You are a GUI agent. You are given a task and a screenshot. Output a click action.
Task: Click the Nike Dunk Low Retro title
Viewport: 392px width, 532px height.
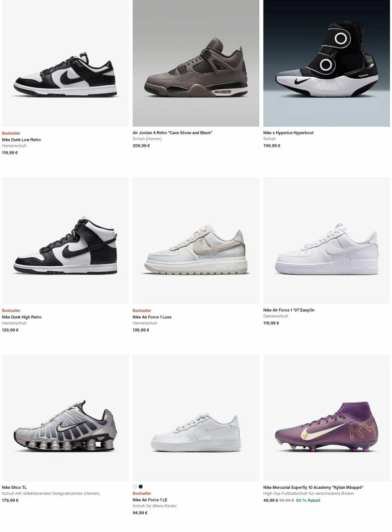pos(21,140)
